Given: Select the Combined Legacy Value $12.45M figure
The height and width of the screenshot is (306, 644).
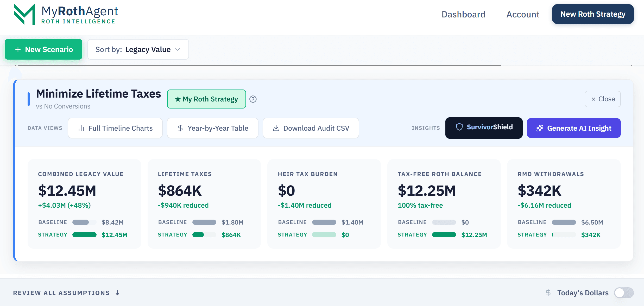Looking at the screenshot, I should pyautogui.click(x=67, y=191).
